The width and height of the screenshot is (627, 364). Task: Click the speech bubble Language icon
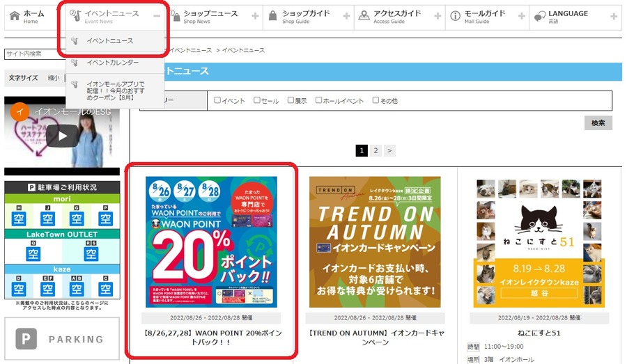[x=540, y=17]
